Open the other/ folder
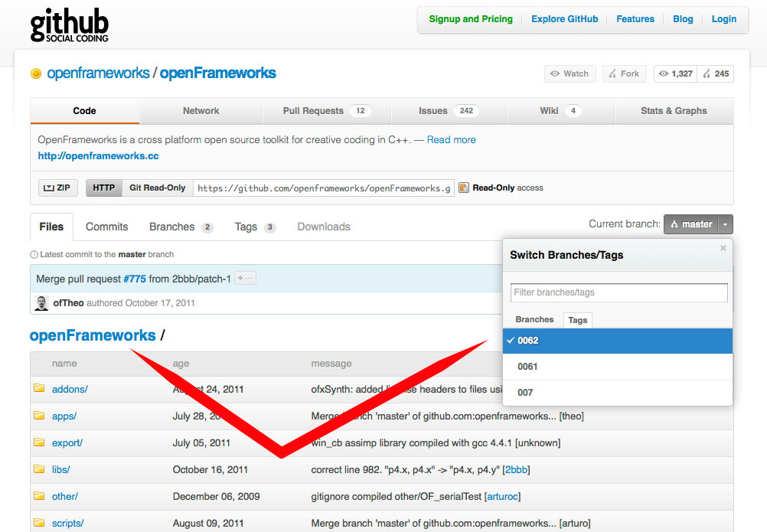The height and width of the screenshot is (532, 767). coord(64,496)
